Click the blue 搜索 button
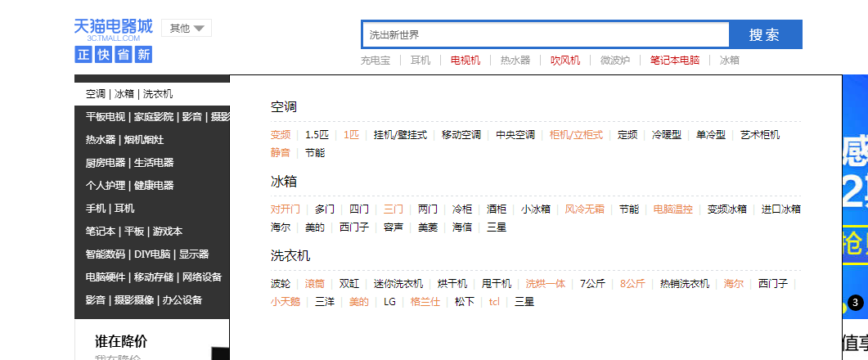This screenshot has width=868, height=360. [x=764, y=35]
